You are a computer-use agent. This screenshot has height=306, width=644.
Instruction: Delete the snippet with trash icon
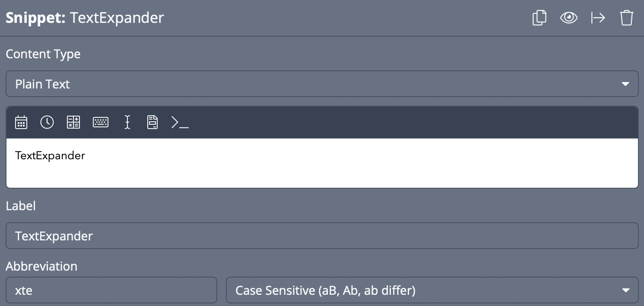tap(626, 18)
